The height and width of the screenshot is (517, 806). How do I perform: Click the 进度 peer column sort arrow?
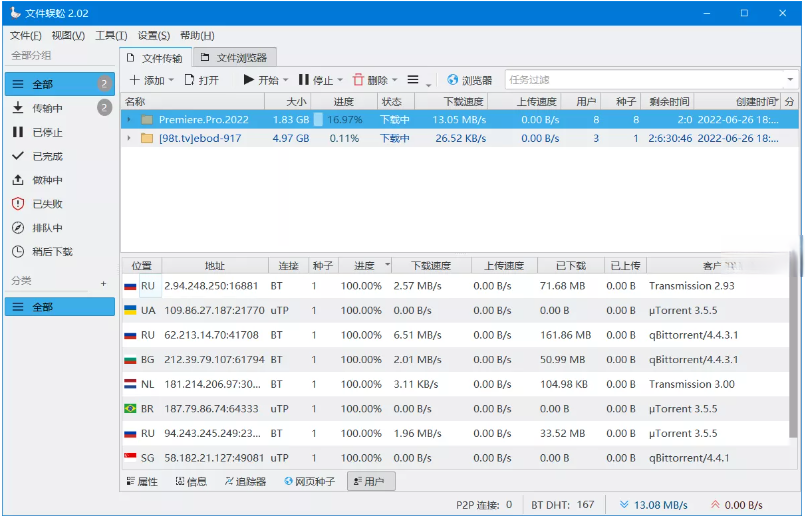pyautogui.click(x=387, y=264)
